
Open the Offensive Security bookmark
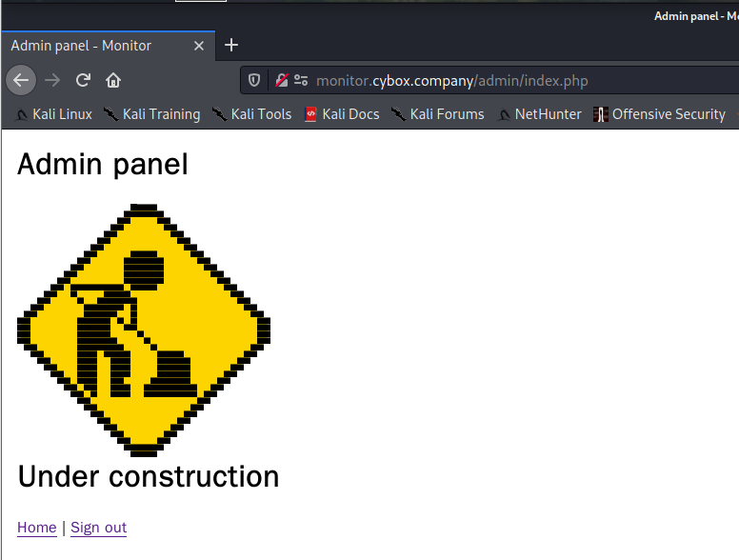659,114
